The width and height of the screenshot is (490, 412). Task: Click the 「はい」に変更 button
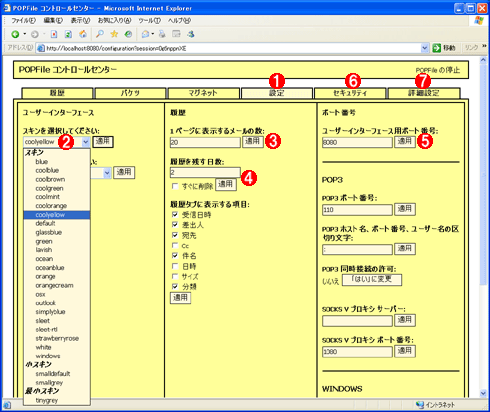(x=372, y=280)
